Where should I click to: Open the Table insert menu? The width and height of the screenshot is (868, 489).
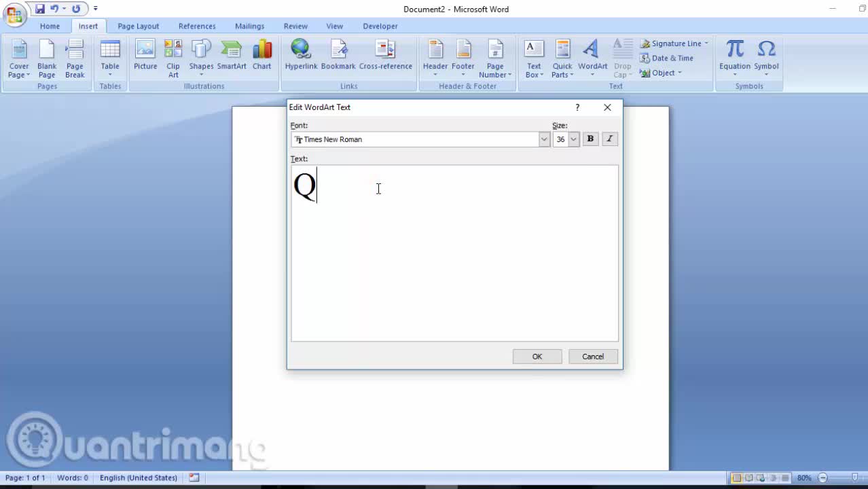pos(110,59)
